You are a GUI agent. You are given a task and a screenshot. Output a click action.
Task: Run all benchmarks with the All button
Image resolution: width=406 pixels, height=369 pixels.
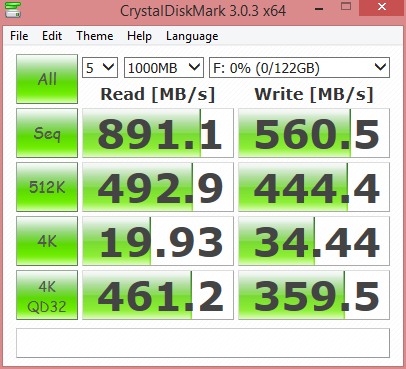tap(47, 79)
